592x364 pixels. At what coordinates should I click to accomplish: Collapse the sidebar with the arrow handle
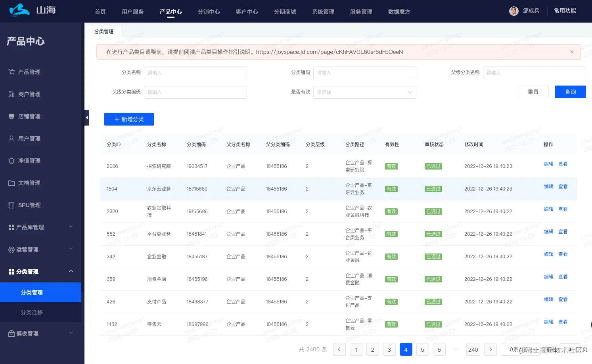pos(87,118)
